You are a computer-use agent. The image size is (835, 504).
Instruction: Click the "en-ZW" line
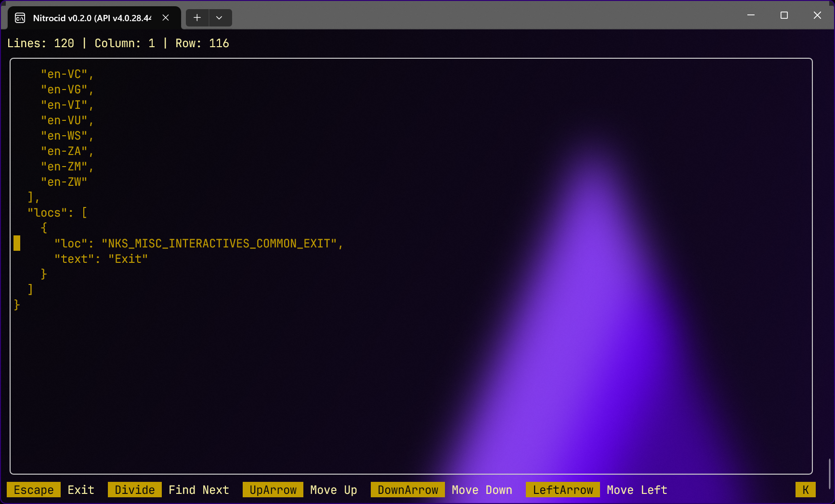[64, 182]
